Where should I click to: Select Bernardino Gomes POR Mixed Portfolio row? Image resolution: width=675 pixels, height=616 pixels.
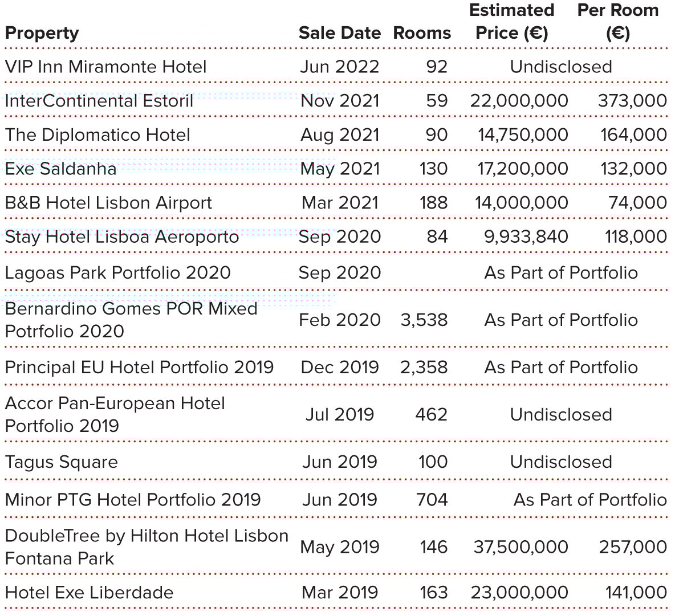131,320
